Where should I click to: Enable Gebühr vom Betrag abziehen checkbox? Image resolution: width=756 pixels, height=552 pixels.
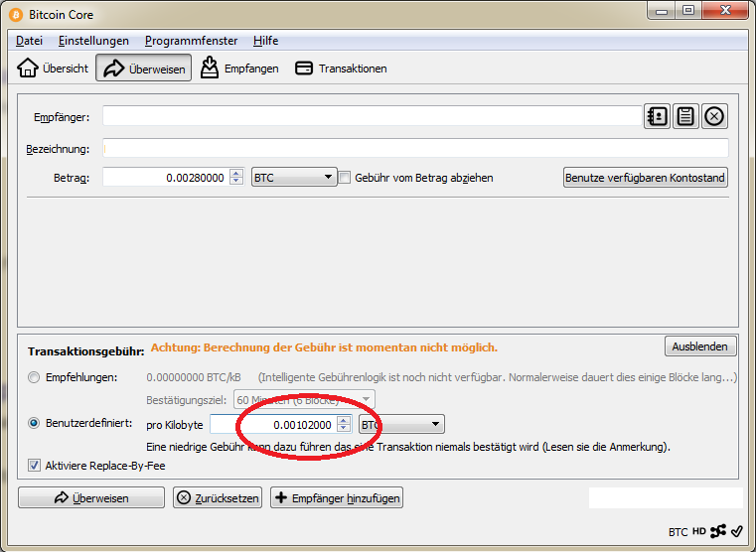[345, 178]
